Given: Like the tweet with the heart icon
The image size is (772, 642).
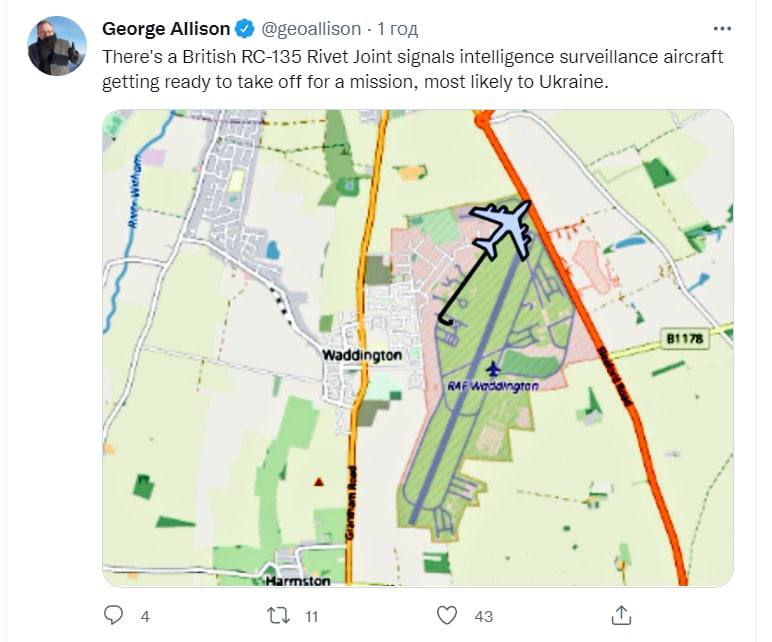Looking at the screenshot, I should click(448, 616).
